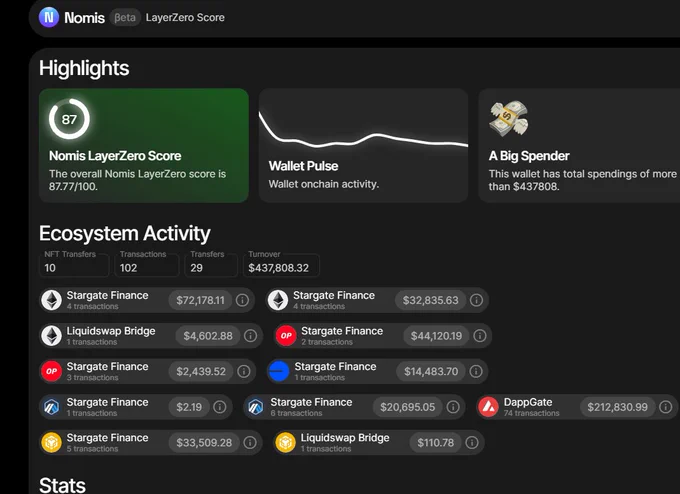Click the $2,439.52 amount
The width and height of the screenshot is (680, 494).
point(201,371)
